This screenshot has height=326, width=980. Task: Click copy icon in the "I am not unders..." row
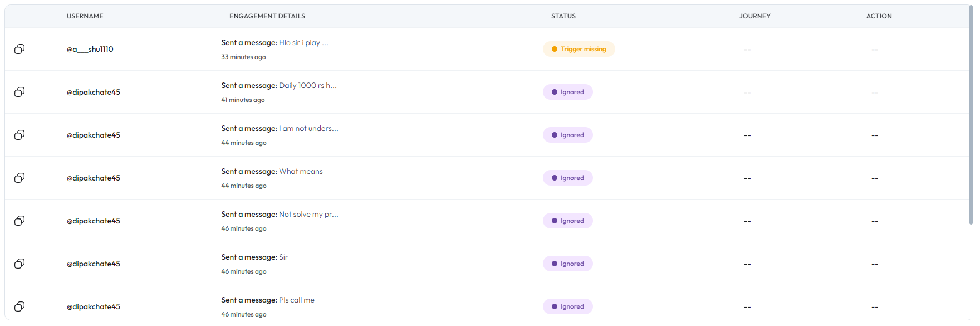pyautogui.click(x=19, y=135)
